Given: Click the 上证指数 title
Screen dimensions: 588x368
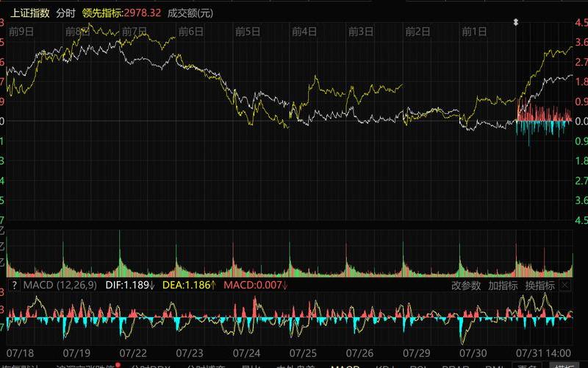Looking at the screenshot, I should 29,13.
